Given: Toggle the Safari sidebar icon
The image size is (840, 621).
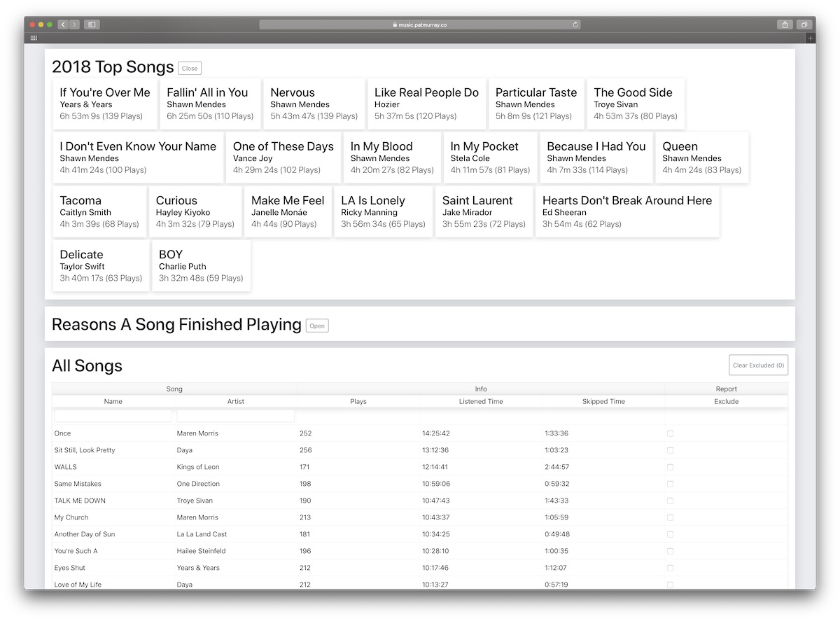Looking at the screenshot, I should click(92, 25).
